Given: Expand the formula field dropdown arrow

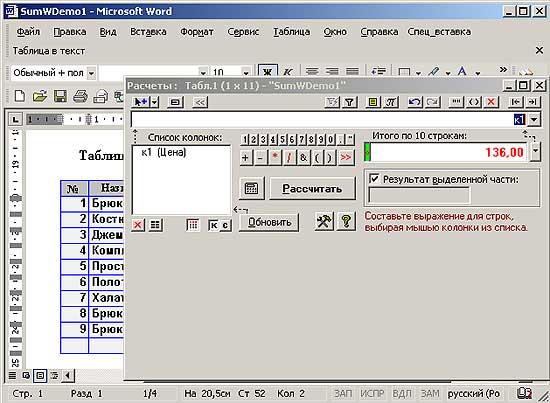Looking at the screenshot, I should (534, 120).
